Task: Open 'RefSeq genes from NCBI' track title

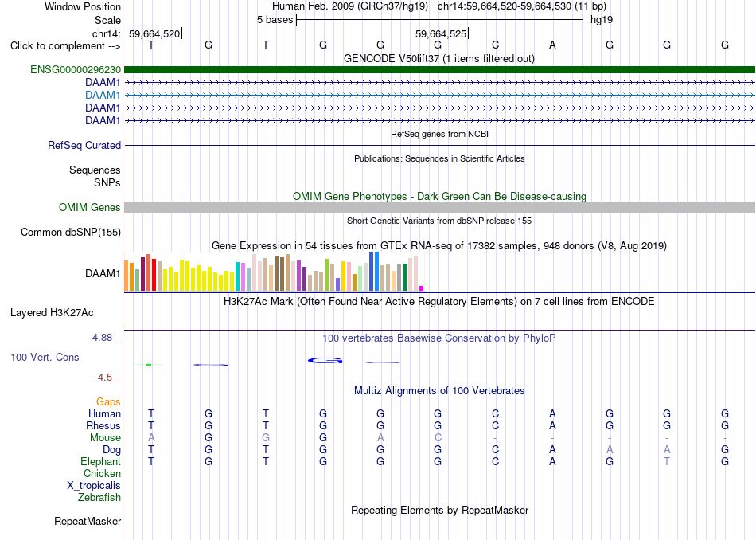Action: [x=440, y=134]
